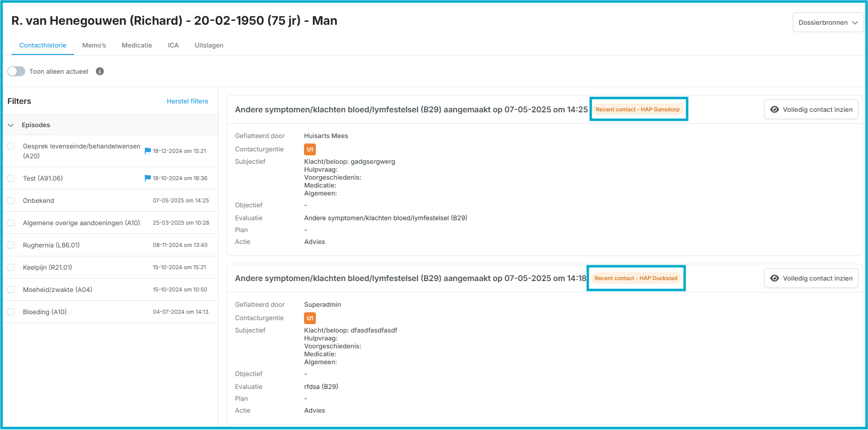Viewport: 868px width, 430px height.
Task: Click the eye icon on second Volledig contact inzien
Action: click(775, 278)
